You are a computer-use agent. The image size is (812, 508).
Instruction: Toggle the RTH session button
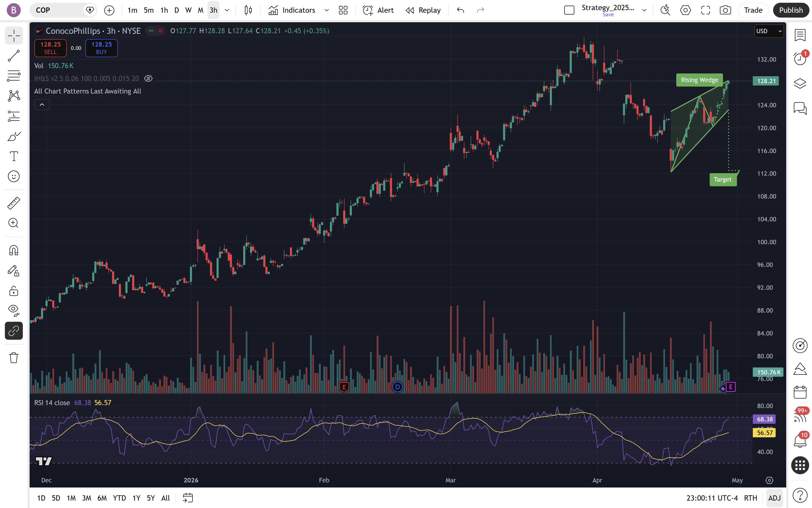751,498
